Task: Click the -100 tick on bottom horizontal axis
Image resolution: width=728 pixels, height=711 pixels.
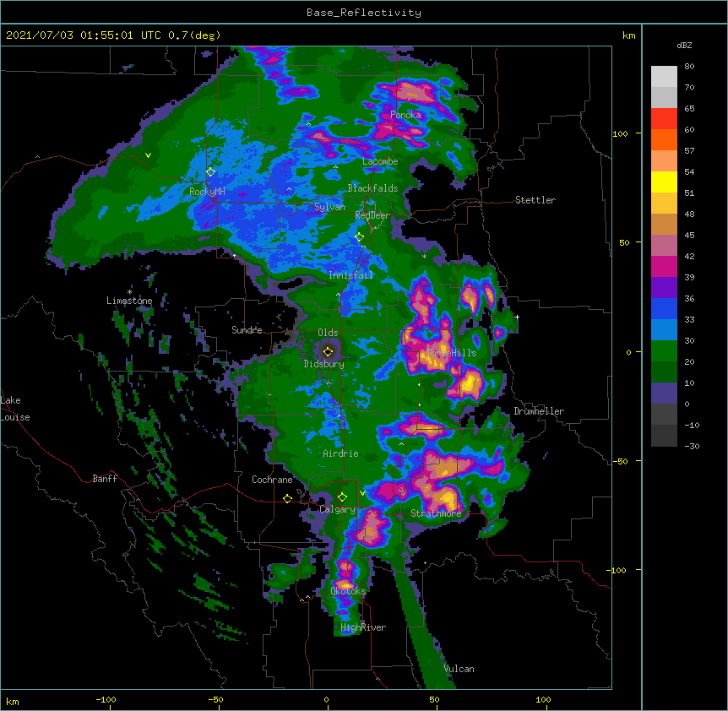Action: [x=106, y=699]
